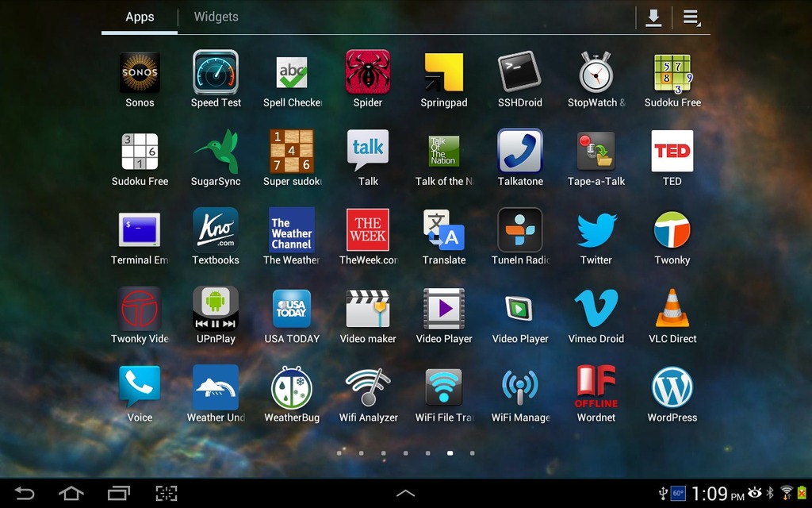Launch Speed Test app
The width and height of the screenshot is (812, 508).
click(216, 80)
